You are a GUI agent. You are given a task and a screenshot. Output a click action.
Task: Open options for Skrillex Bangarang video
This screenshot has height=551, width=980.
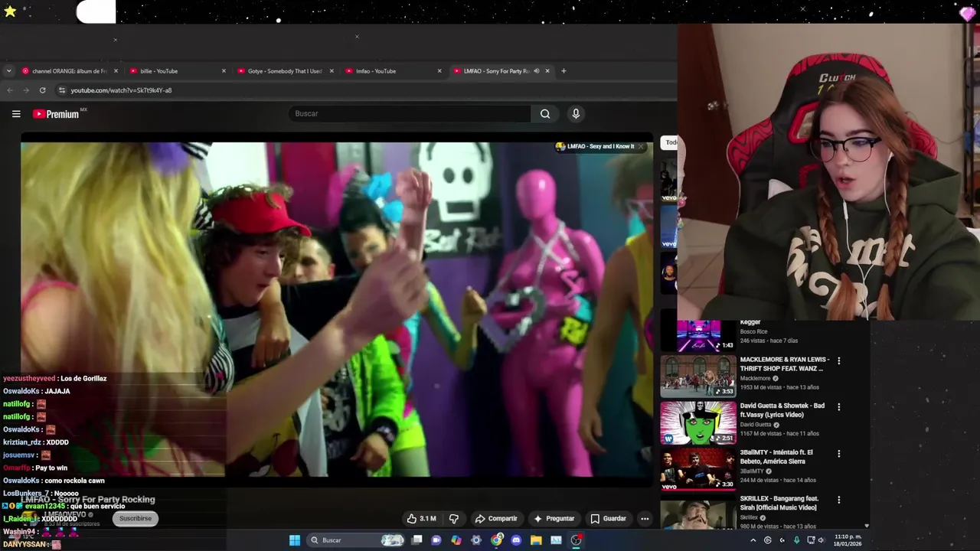(838, 500)
